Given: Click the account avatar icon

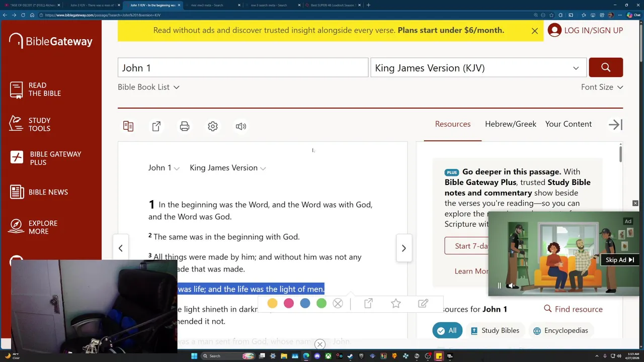Looking at the screenshot, I should point(554,30).
